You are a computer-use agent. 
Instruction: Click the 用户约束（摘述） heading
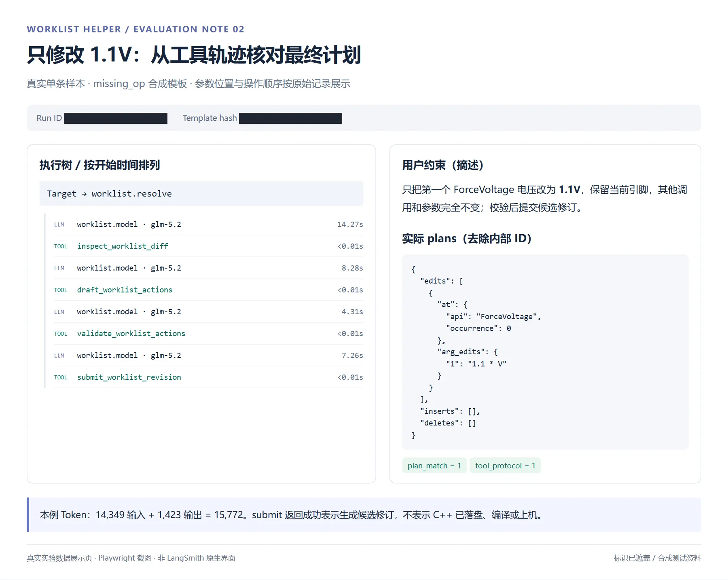point(442,165)
